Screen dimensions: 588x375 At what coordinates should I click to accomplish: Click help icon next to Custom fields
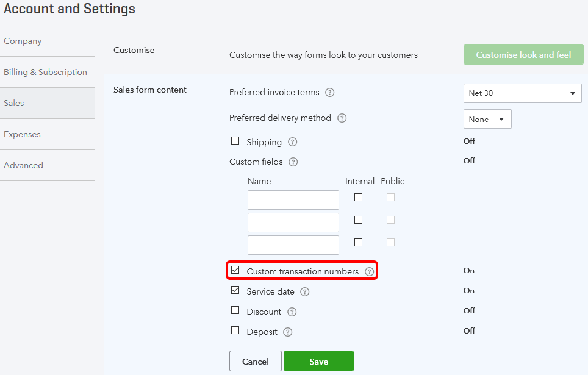point(293,162)
